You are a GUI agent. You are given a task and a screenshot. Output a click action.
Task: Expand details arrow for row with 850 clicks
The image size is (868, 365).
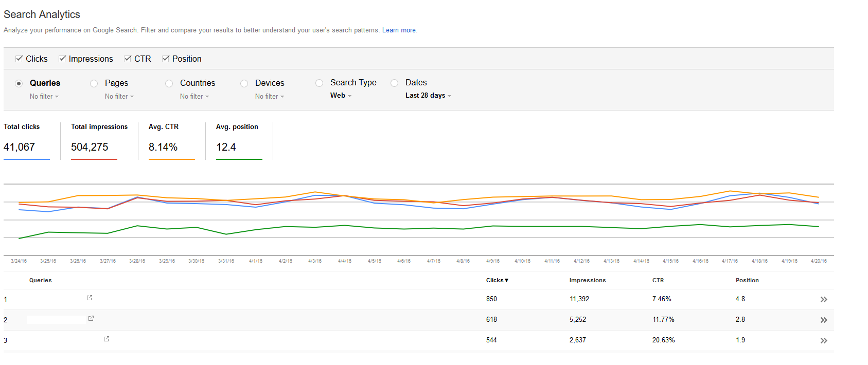click(823, 300)
